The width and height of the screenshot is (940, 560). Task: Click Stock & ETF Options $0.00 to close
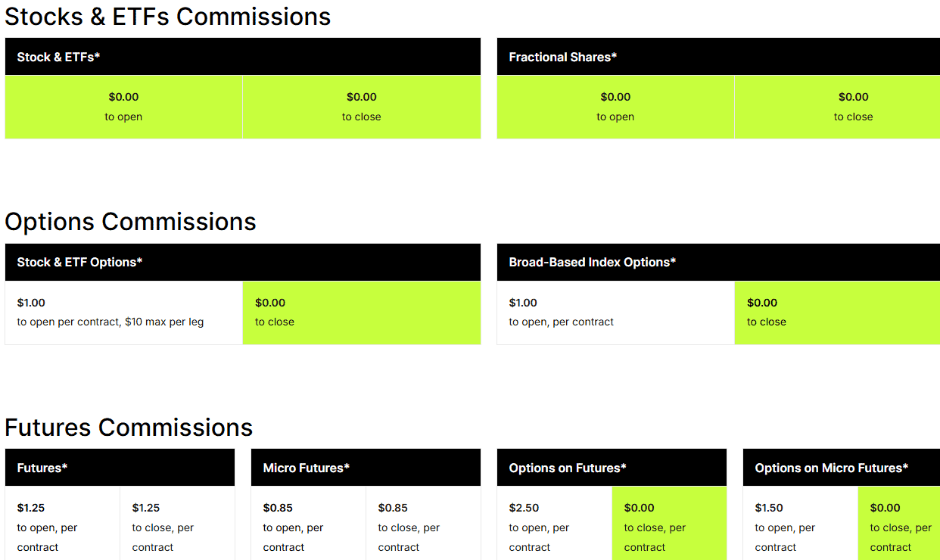pos(361,313)
